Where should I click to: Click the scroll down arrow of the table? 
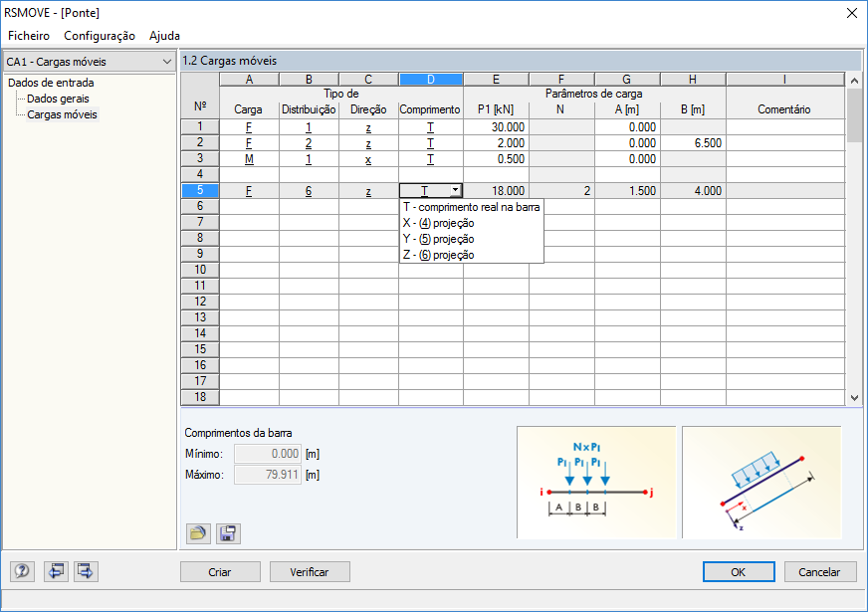(854, 398)
